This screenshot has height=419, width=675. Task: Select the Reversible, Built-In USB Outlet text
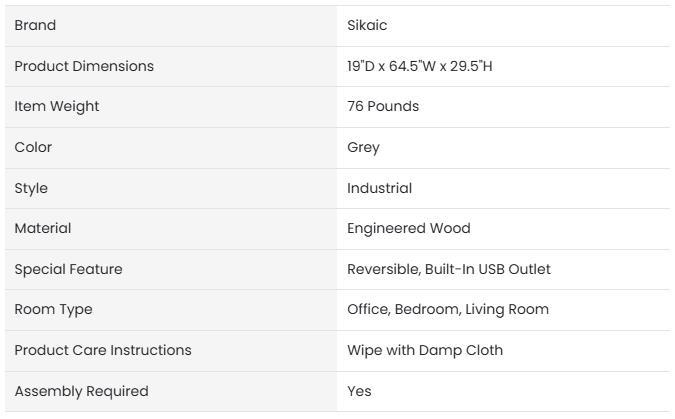click(x=448, y=269)
